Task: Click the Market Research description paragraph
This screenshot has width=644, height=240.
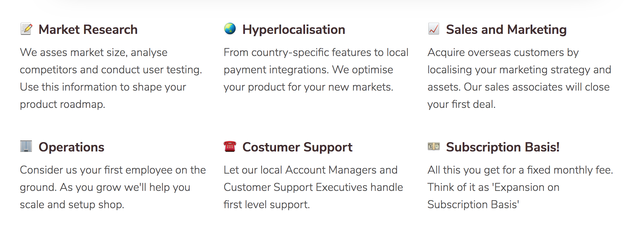Action: [x=111, y=78]
